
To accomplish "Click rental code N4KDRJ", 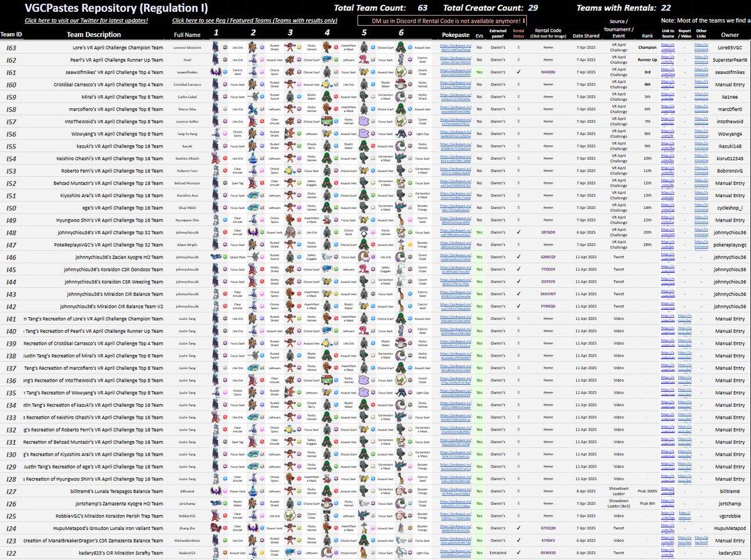I will [548, 73].
